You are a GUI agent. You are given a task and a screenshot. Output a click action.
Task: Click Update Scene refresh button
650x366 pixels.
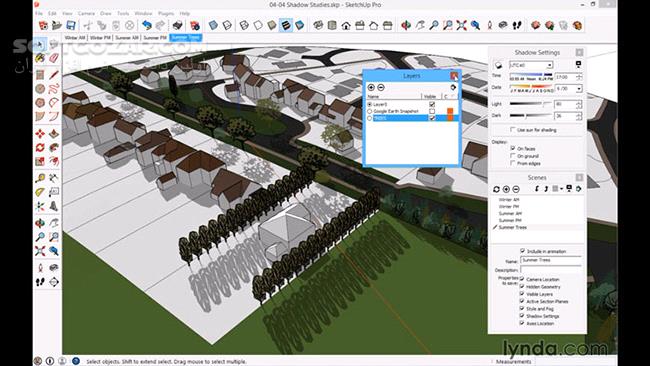click(496, 189)
